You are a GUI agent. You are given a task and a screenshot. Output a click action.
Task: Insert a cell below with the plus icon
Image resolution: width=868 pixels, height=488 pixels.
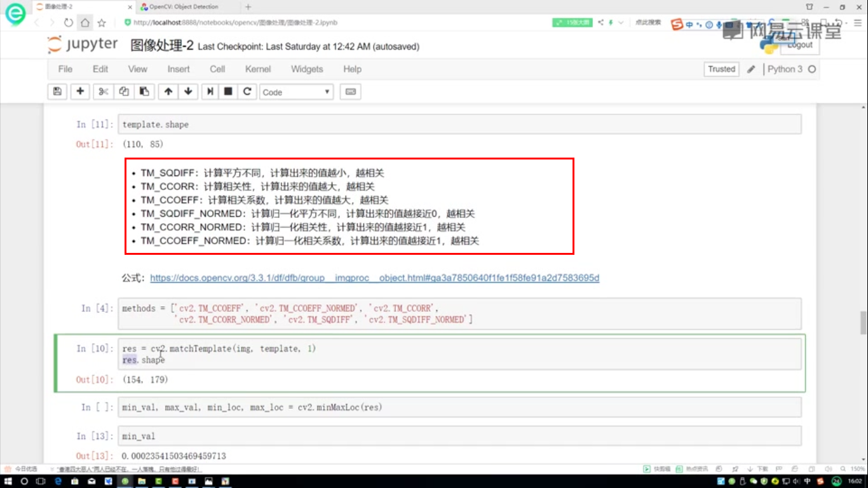[x=80, y=91]
